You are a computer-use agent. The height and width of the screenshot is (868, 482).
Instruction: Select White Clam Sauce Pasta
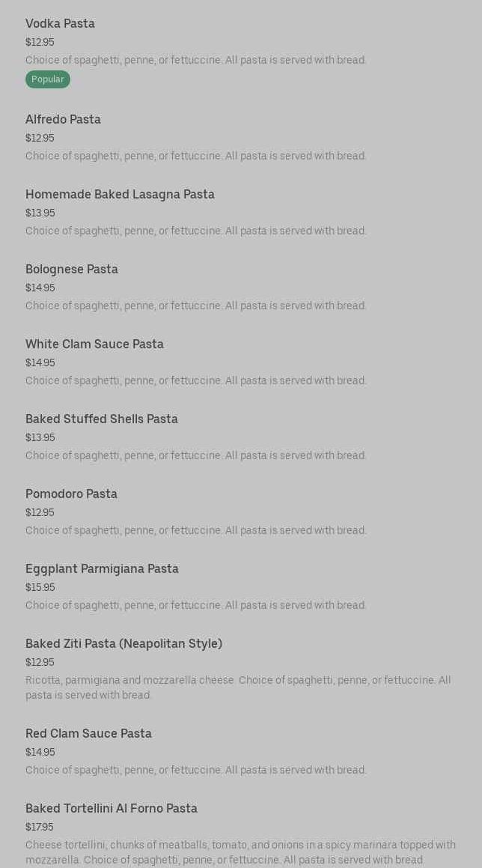pos(94,345)
